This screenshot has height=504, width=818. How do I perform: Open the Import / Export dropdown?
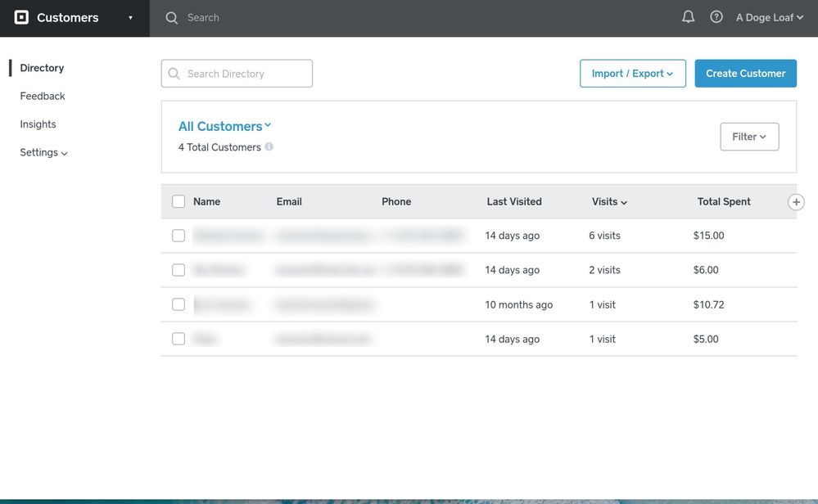[x=632, y=74]
